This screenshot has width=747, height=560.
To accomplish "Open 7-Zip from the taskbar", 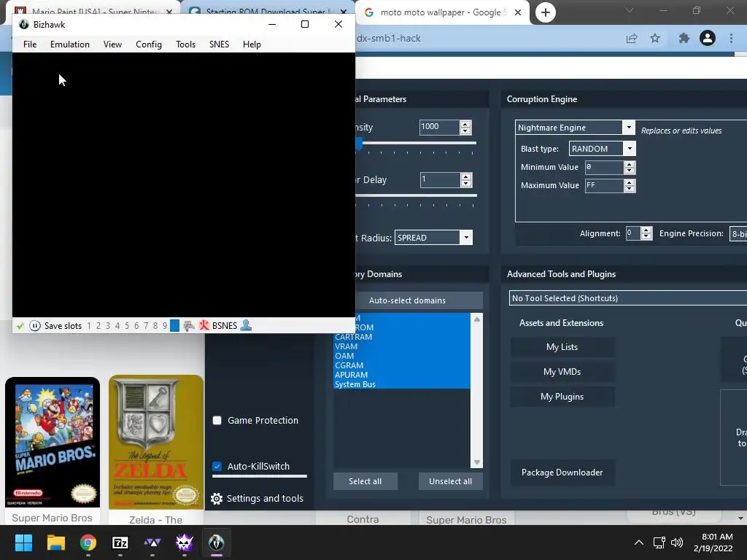I will (120, 542).
